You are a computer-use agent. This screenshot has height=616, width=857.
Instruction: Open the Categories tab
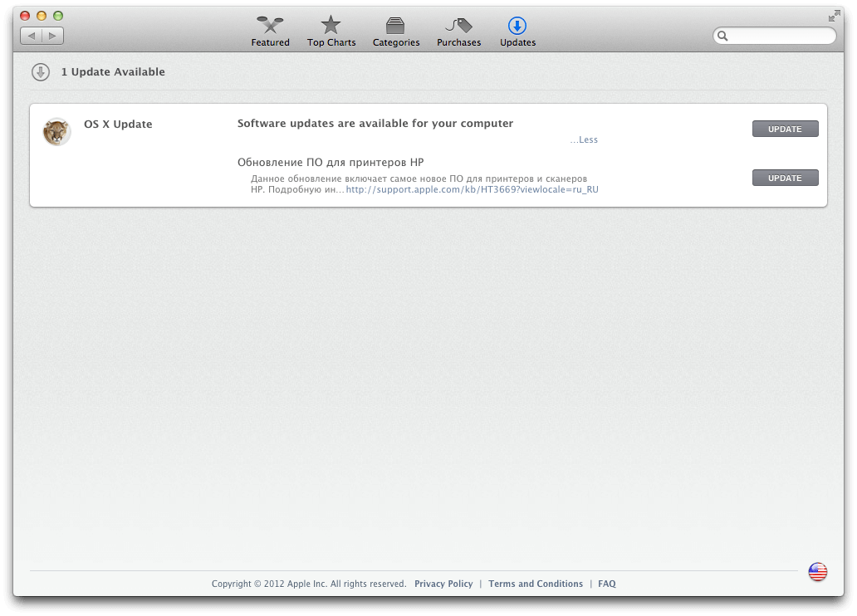[x=396, y=32]
